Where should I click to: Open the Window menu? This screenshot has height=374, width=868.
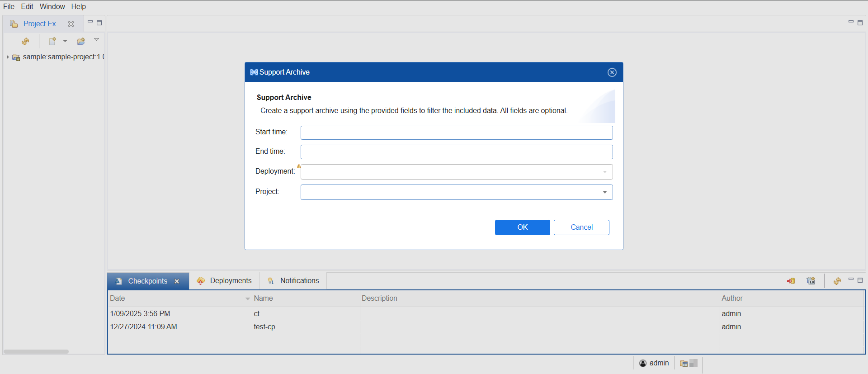coord(52,6)
